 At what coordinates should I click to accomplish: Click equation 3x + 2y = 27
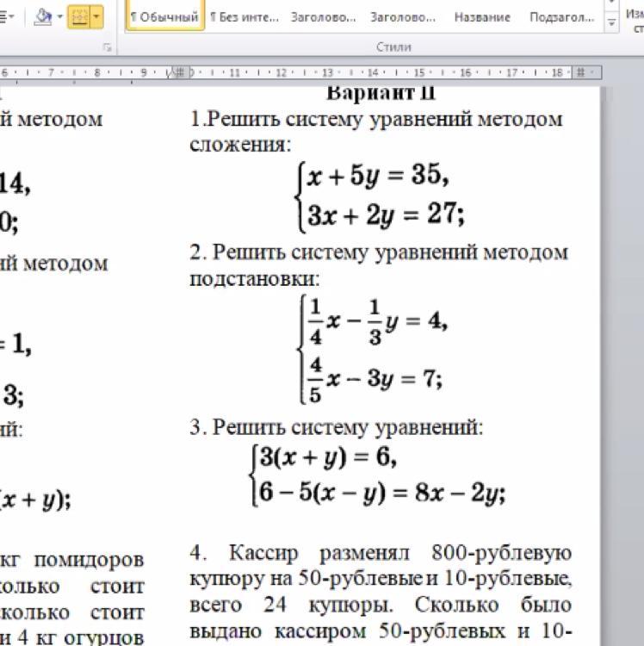point(386,215)
